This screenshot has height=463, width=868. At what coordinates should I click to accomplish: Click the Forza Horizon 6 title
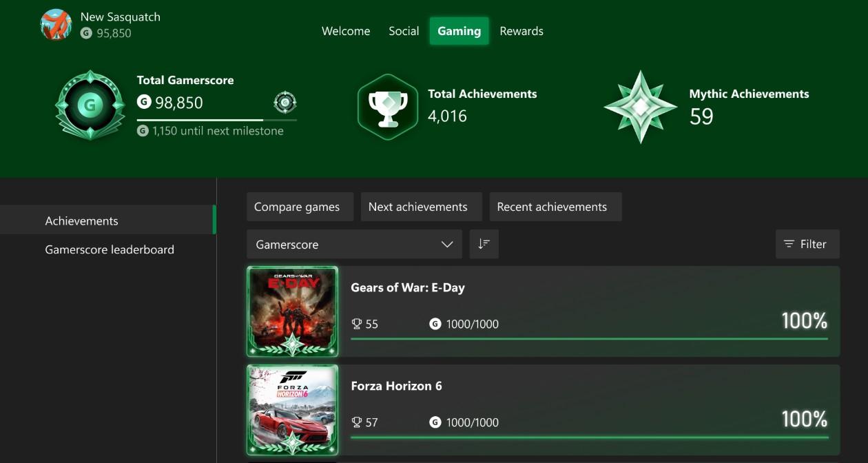397,386
